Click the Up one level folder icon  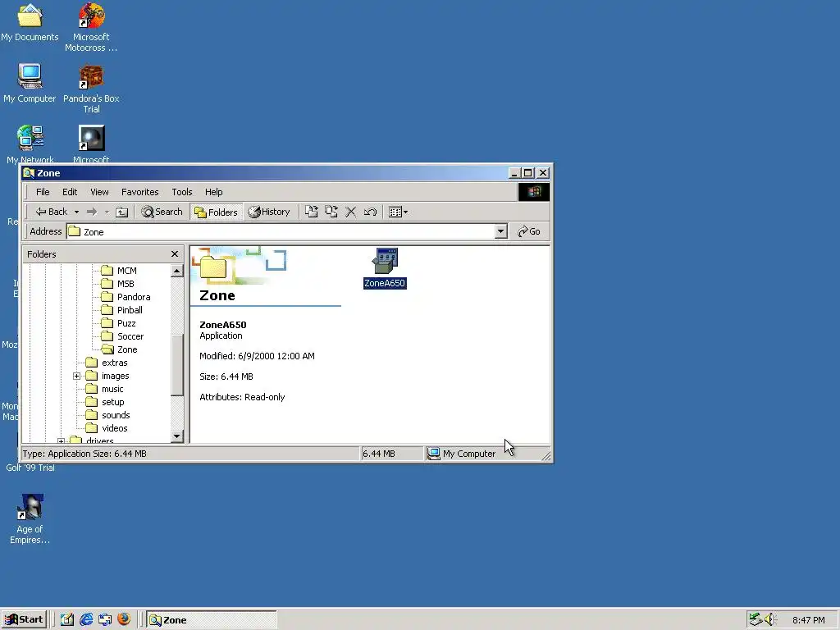pyautogui.click(x=122, y=212)
